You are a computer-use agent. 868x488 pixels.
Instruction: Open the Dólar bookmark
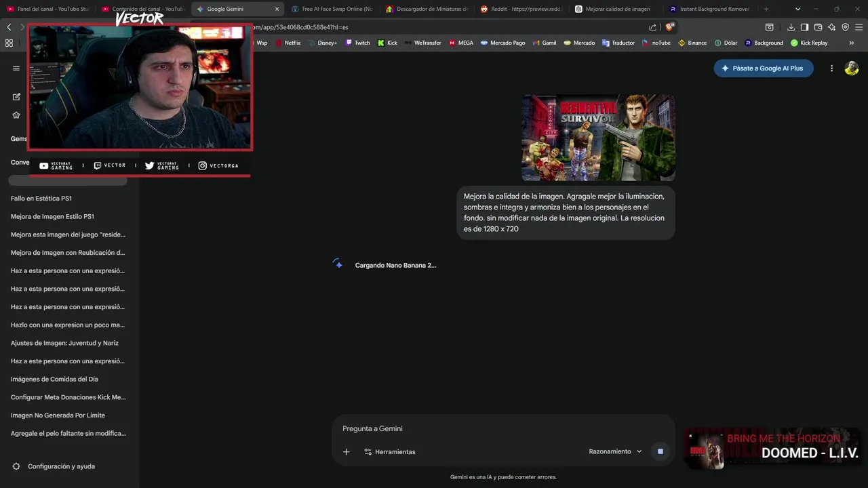coord(725,43)
